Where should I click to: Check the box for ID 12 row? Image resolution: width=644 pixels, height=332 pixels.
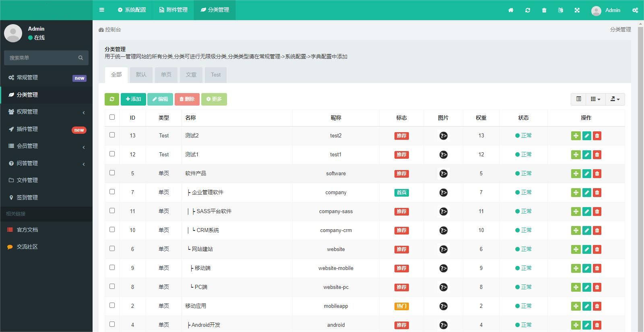coord(112,154)
